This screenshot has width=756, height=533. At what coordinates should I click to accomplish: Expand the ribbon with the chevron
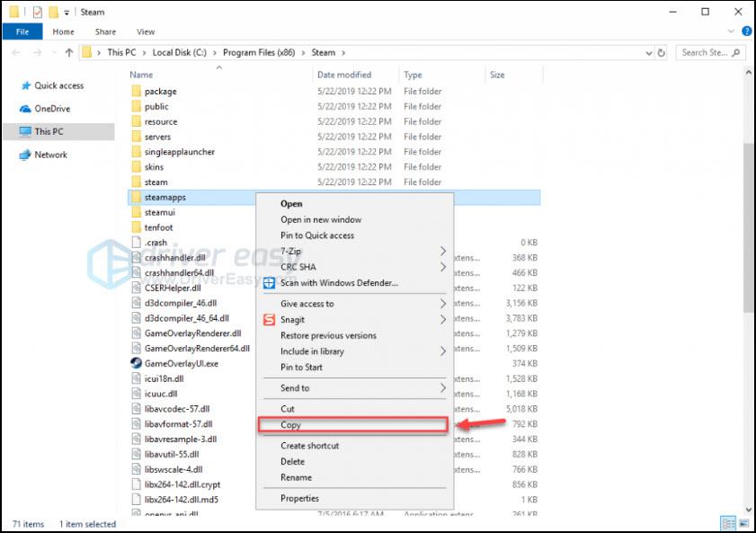[x=731, y=31]
